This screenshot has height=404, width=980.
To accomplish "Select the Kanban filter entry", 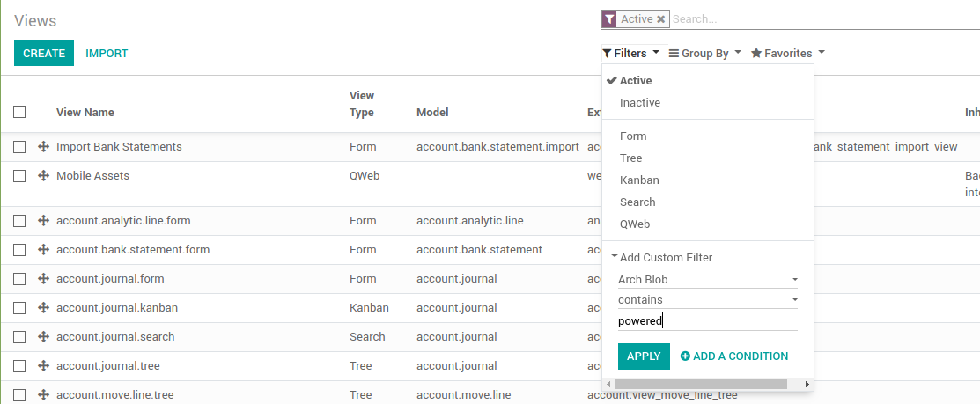I will (x=639, y=180).
